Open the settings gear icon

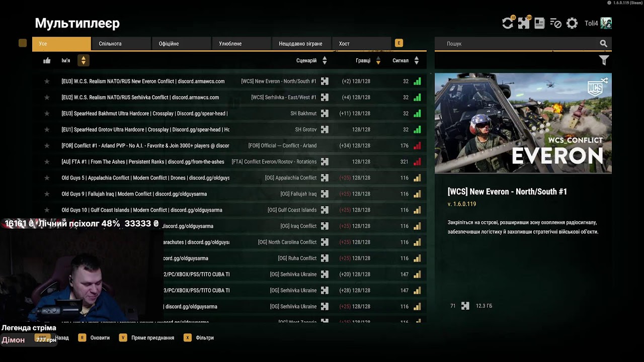coord(572,23)
